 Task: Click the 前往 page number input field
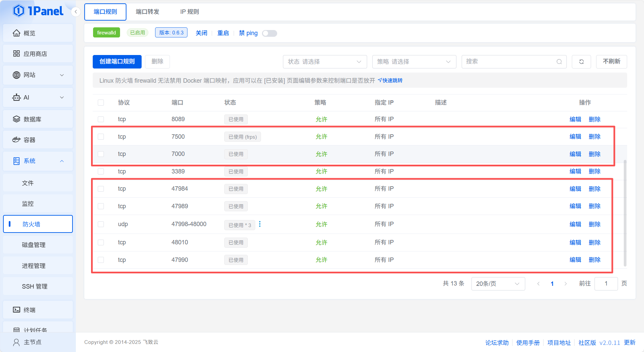click(606, 284)
